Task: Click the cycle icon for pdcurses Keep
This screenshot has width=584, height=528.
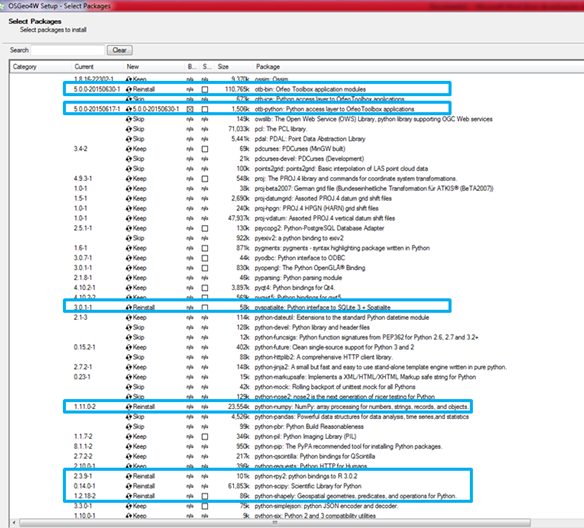Action: coord(129,149)
